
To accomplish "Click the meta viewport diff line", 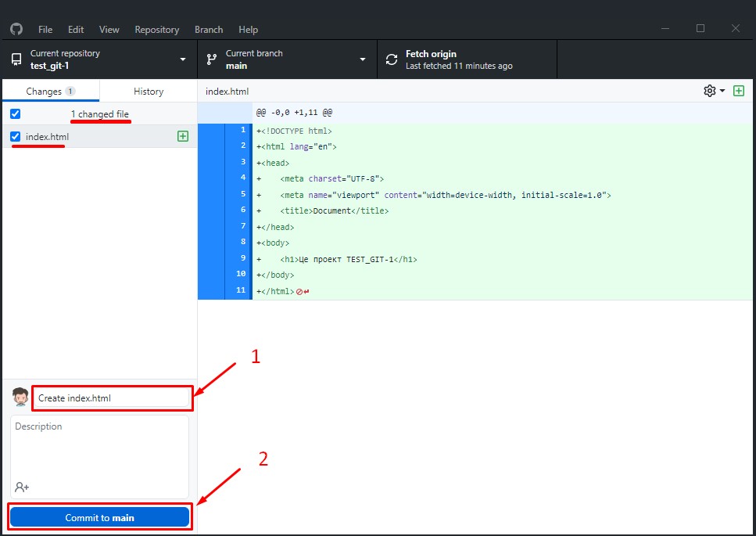I will [x=503, y=195].
